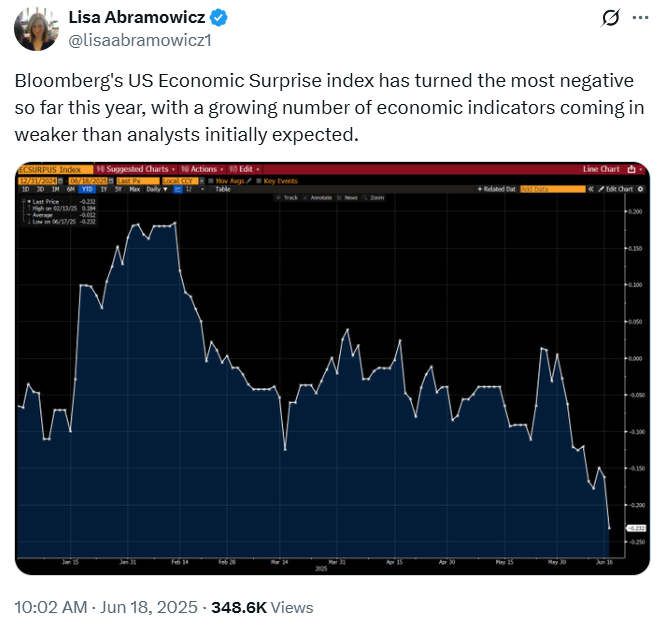
Task: Click the tweet's chart image
Action: click(x=333, y=380)
